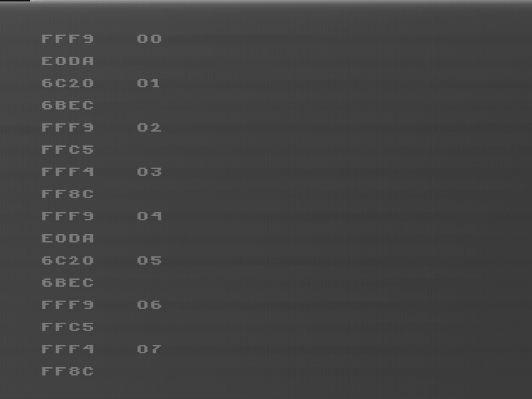Click the index label 00

click(x=150, y=39)
